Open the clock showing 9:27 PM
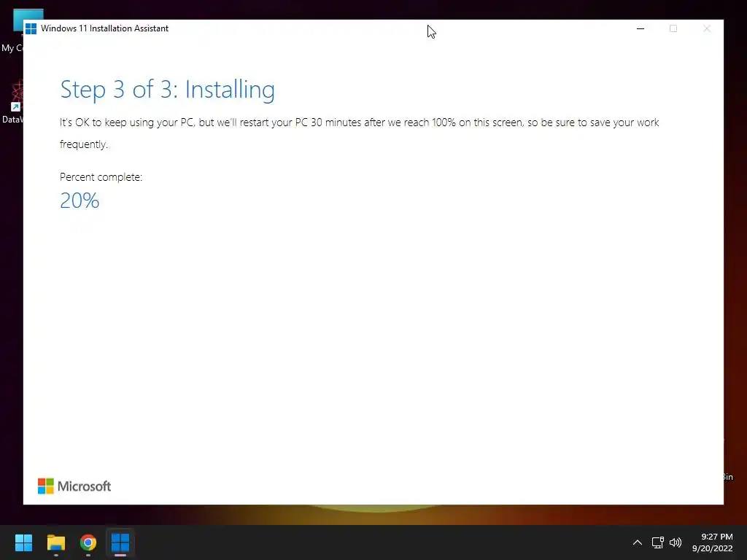747x560 pixels. (x=712, y=542)
